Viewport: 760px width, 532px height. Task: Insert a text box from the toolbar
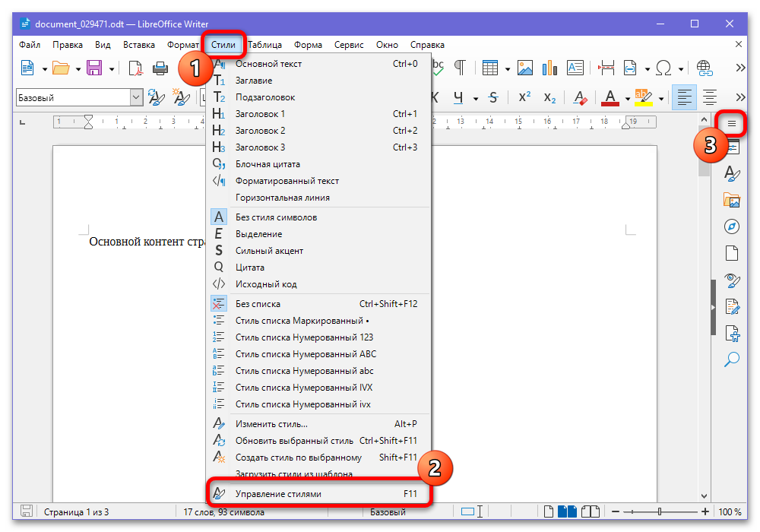[575, 68]
